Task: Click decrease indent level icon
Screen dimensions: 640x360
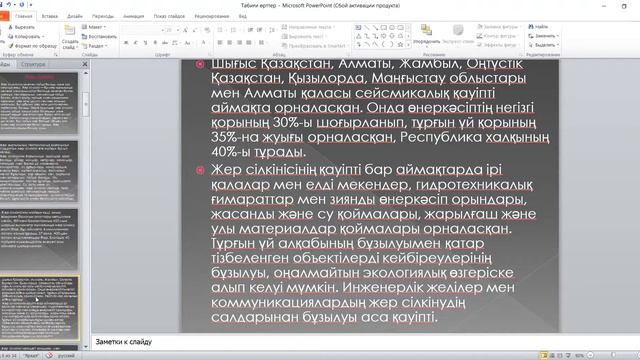Action: pyautogui.click(x=250, y=30)
